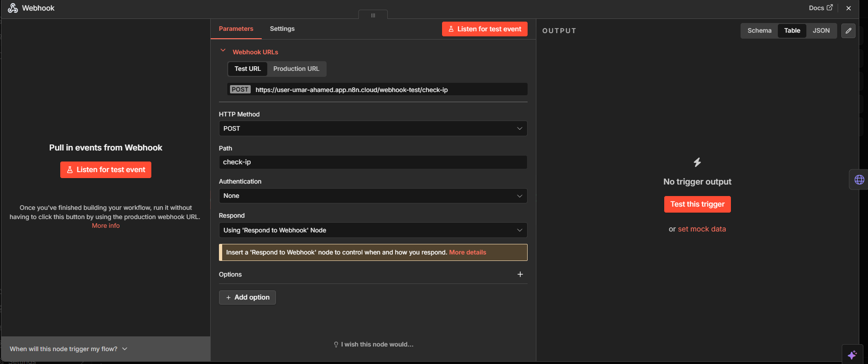868x364 pixels.
Task: Click the Path input field
Action: (373, 162)
